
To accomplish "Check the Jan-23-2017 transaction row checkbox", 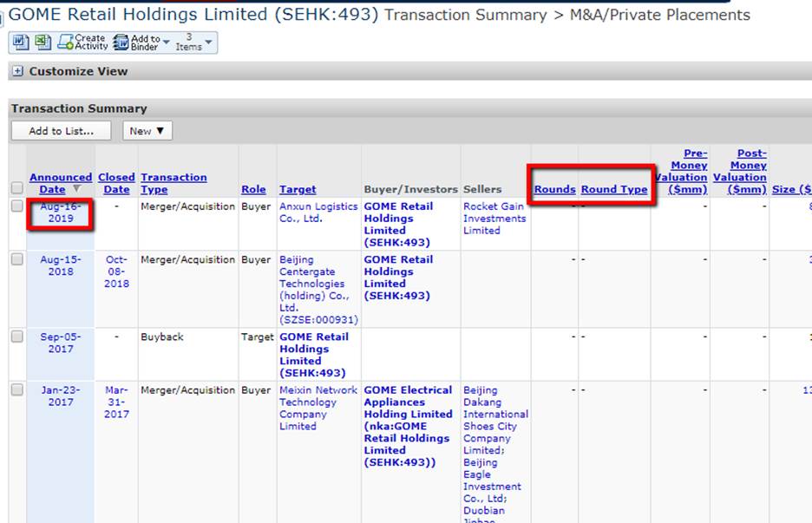I will pos(17,390).
